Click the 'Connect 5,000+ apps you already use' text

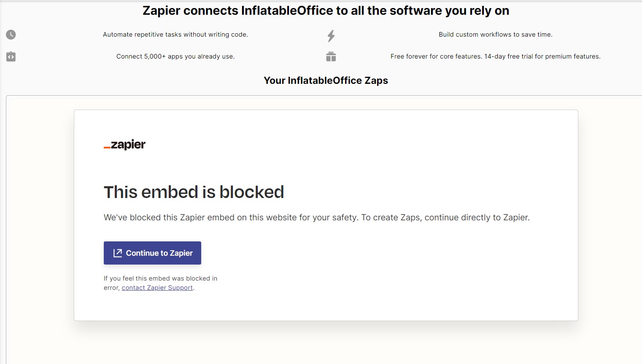175,56
